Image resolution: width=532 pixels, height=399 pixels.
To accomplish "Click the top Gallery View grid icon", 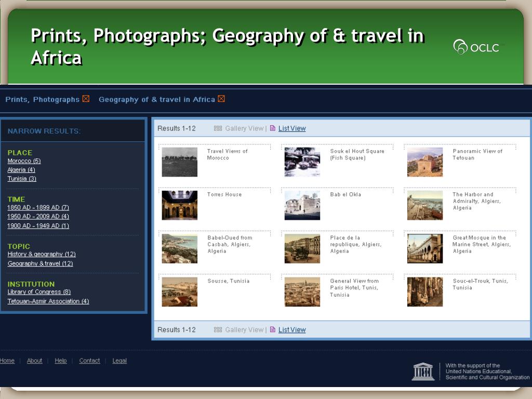I will 218,128.
